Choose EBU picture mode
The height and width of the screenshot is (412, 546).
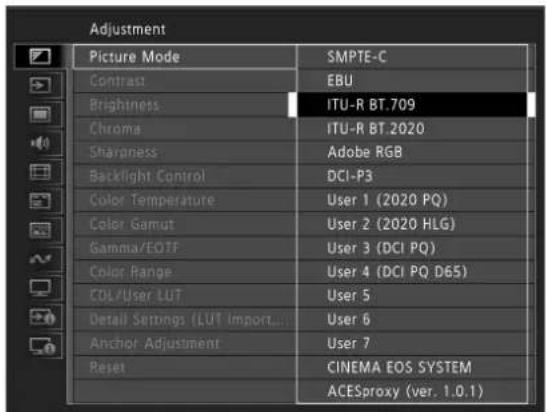click(x=413, y=80)
